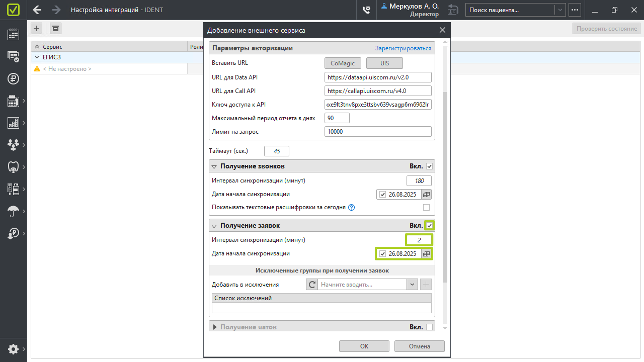644x362 pixels.
Task: Add a new service with plus button
Action: [x=37, y=29]
